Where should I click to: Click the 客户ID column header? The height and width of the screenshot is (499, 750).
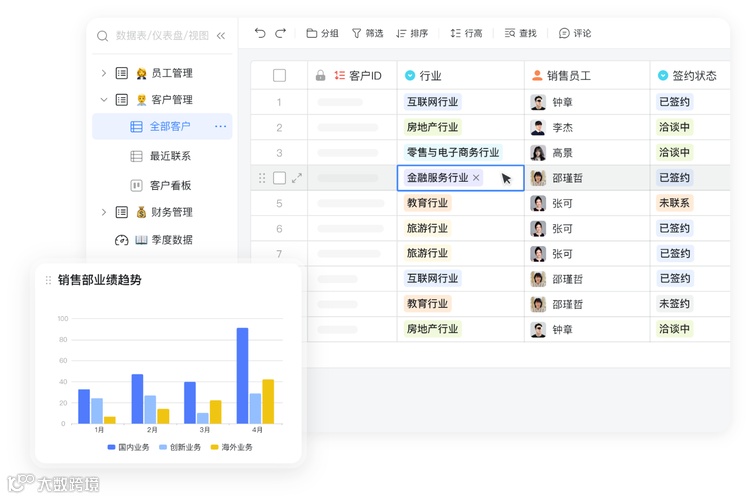(352, 76)
